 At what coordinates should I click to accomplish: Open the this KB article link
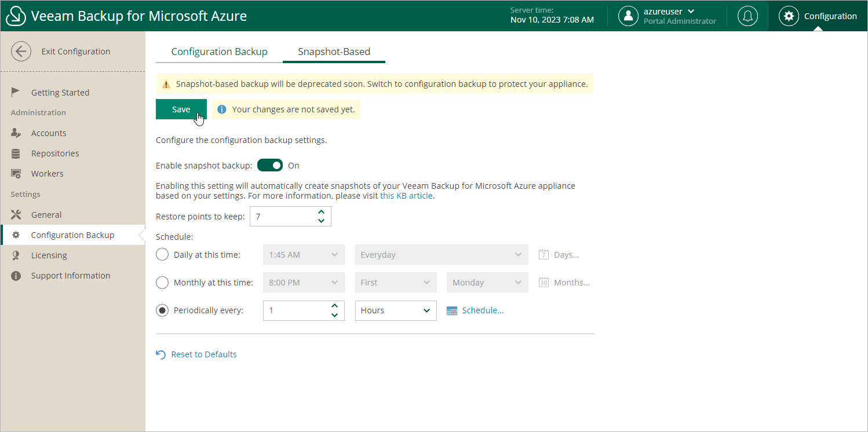pos(407,196)
